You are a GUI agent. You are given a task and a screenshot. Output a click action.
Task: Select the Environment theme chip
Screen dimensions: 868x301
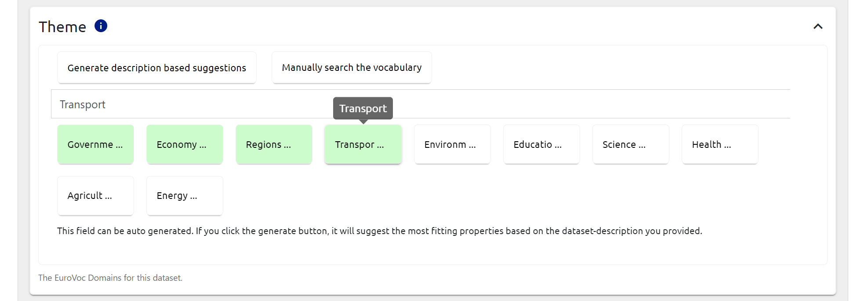[x=452, y=144]
